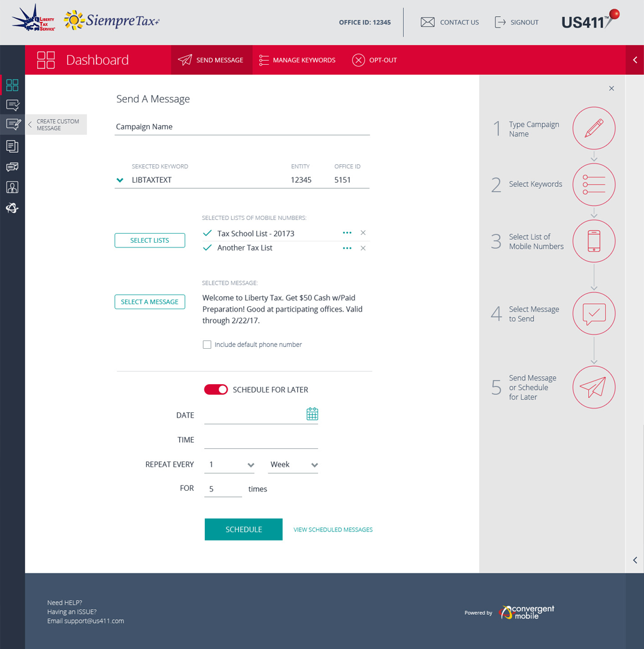Open the Week interval dropdown
The width and height of the screenshot is (644, 649).
(293, 465)
